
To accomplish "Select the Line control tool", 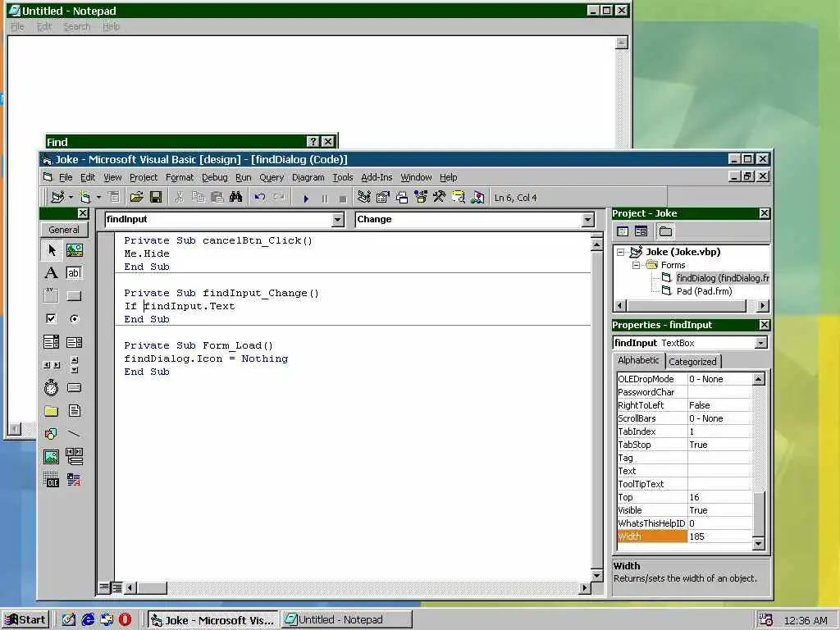I will tap(75, 433).
